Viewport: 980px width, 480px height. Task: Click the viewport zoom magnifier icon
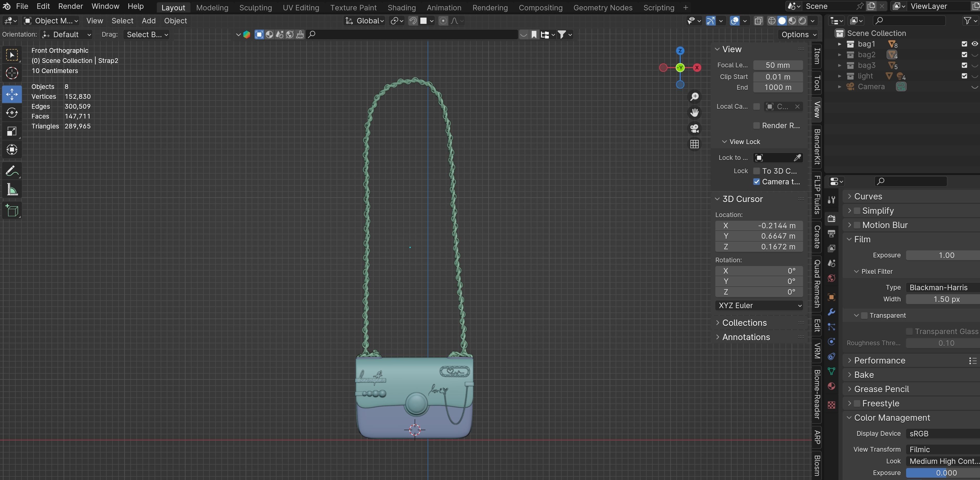[694, 96]
